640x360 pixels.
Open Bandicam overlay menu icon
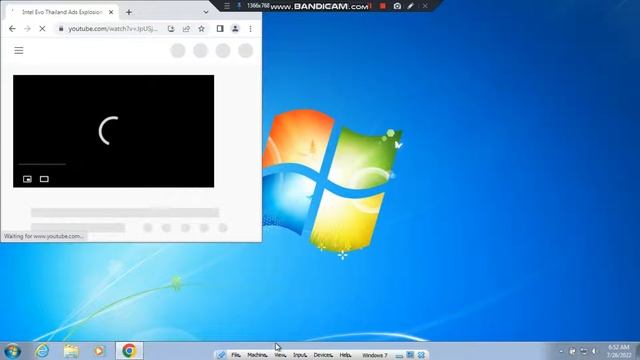(227, 6)
